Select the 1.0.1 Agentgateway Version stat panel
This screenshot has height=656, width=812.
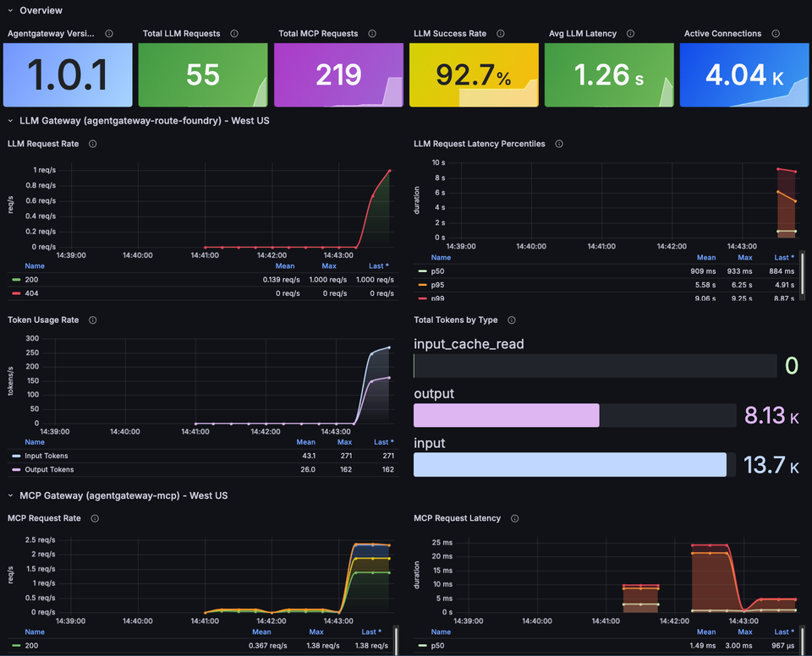tap(68, 74)
